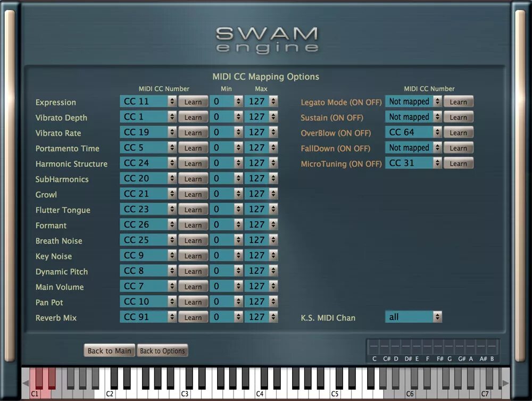Open Legato Mode Not mapped dropdown
The width and height of the screenshot is (532, 401).
click(x=413, y=102)
